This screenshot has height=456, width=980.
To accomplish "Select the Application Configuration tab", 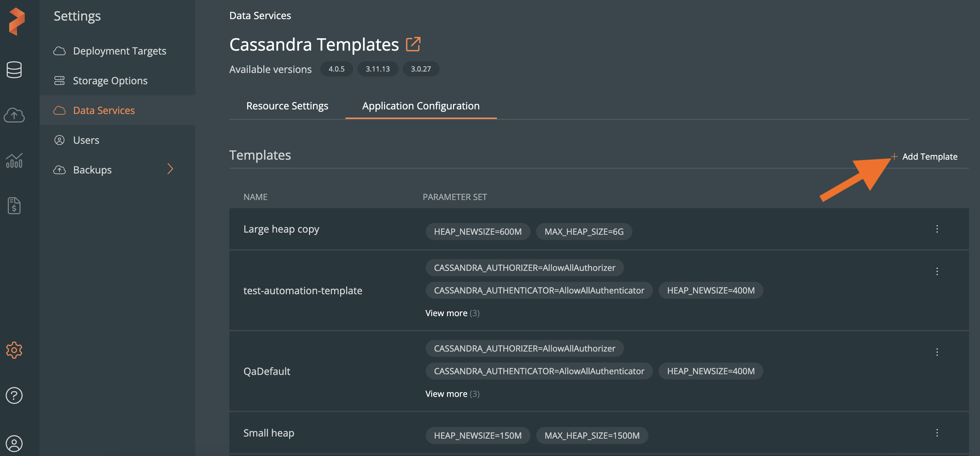I will [x=420, y=105].
